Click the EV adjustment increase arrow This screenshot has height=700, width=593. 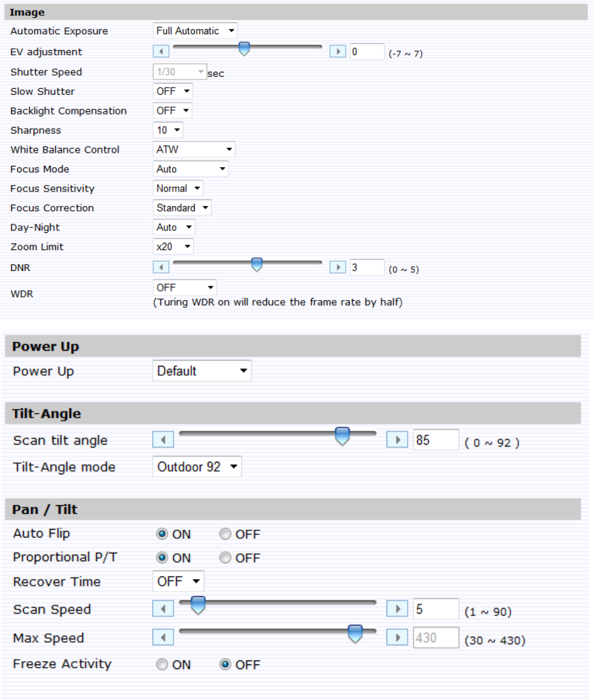pos(337,51)
